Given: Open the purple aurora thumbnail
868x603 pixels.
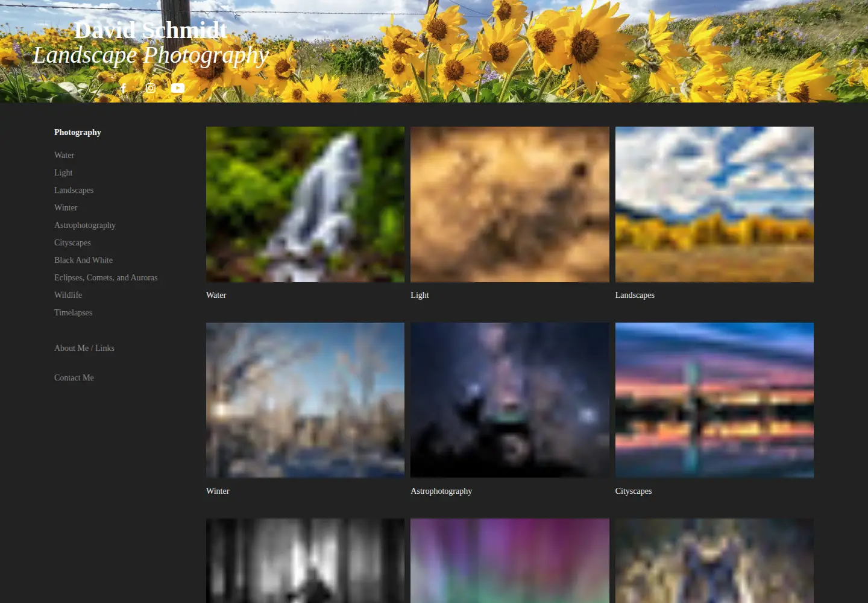Looking at the screenshot, I should (510, 561).
